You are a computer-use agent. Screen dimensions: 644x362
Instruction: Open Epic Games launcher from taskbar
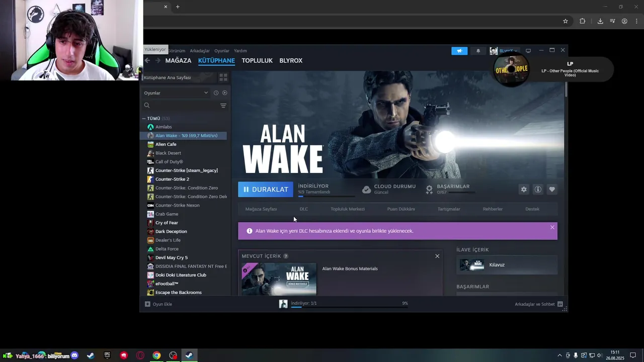(107, 355)
